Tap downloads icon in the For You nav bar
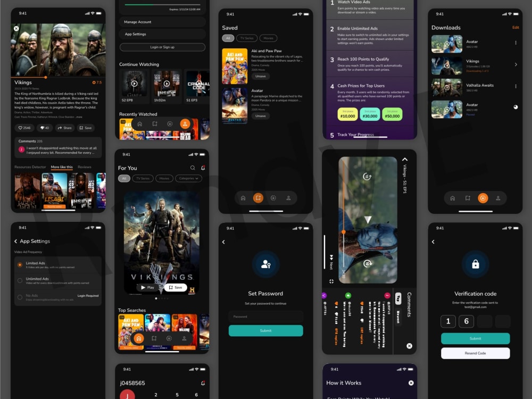532x399 pixels. [169, 338]
